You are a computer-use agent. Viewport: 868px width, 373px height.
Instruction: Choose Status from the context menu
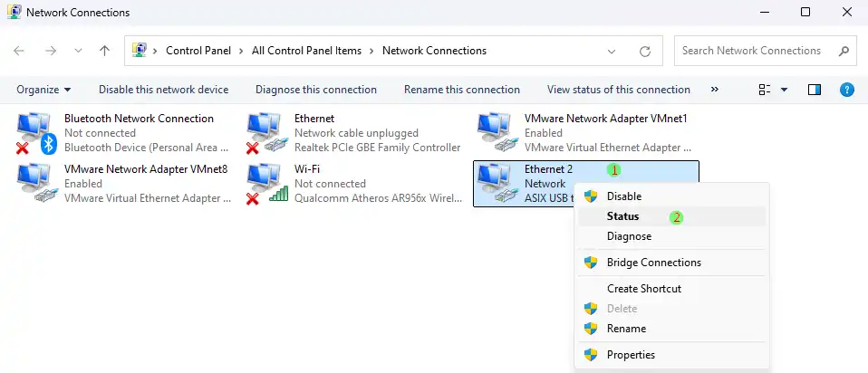point(622,216)
